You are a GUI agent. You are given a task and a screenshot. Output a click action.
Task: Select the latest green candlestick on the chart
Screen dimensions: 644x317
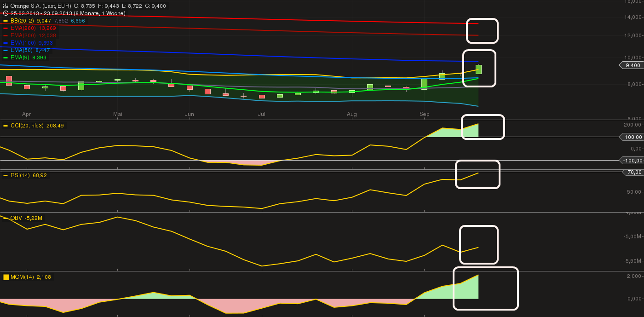pyautogui.click(x=478, y=70)
